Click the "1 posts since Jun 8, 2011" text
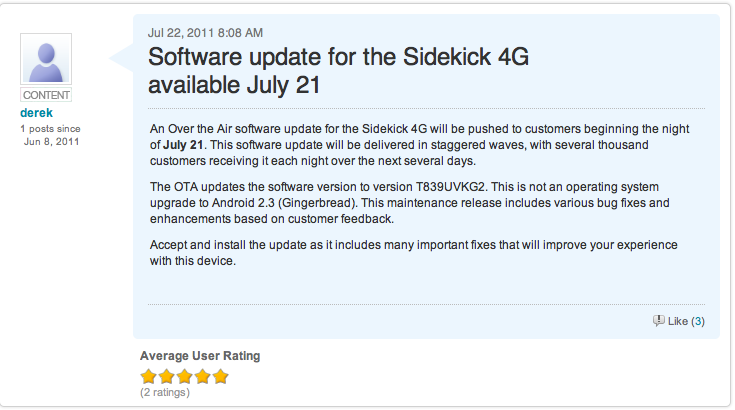Viewport: 735px width, 410px height. click(x=50, y=135)
